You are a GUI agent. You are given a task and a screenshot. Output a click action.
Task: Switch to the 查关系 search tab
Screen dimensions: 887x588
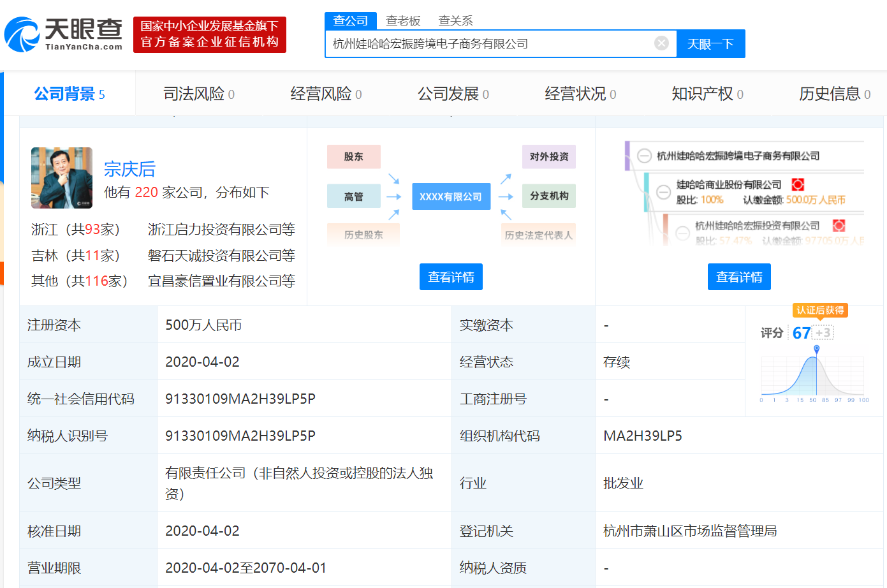455,21
